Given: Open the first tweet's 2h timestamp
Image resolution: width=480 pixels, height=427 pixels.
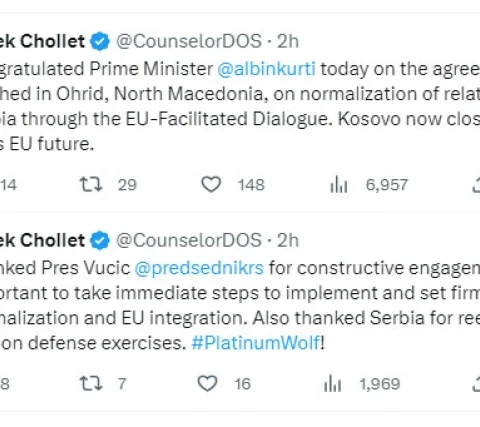Looking at the screenshot, I should pyautogui.click(x=288, y=41).
